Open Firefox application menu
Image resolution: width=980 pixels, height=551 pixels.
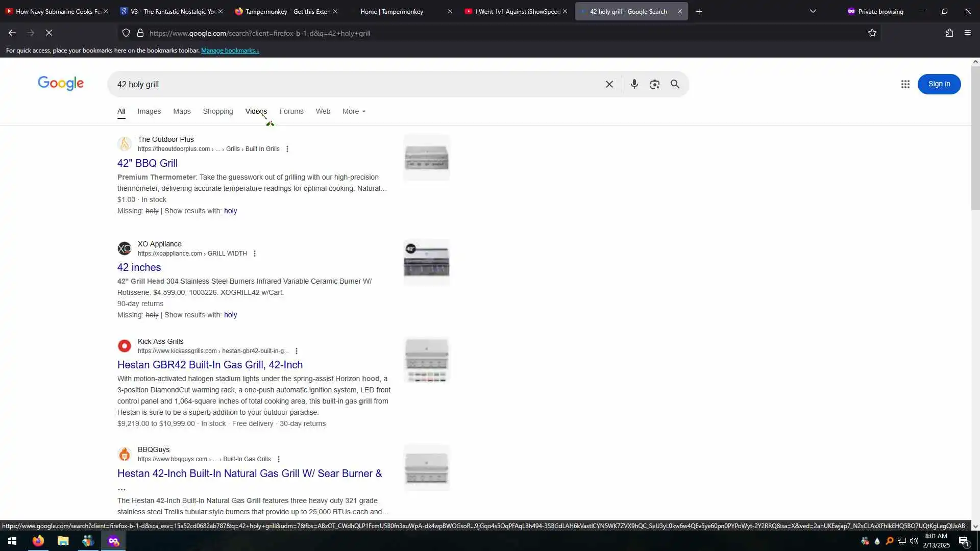(x=967, y=33)
